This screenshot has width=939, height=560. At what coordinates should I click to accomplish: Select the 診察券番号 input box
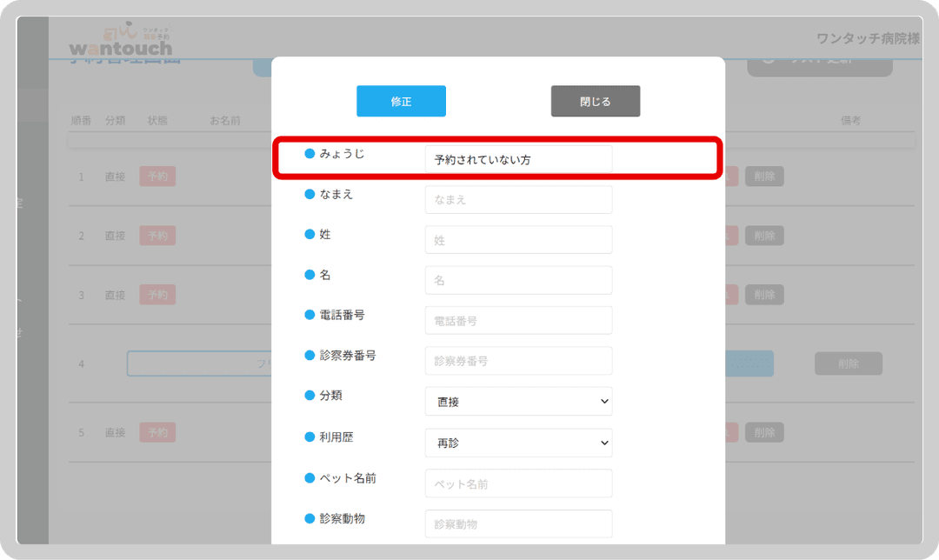(x=518, y=361)
